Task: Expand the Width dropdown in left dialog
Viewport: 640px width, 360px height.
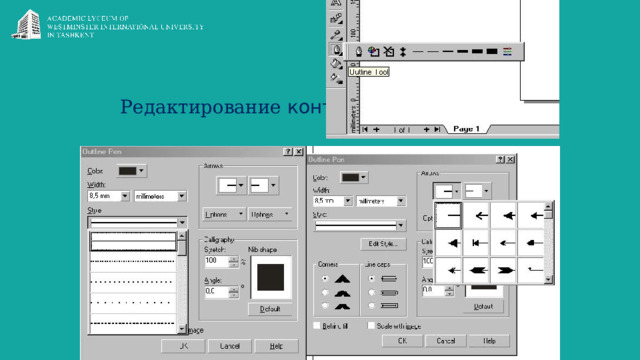Action: 125,196
